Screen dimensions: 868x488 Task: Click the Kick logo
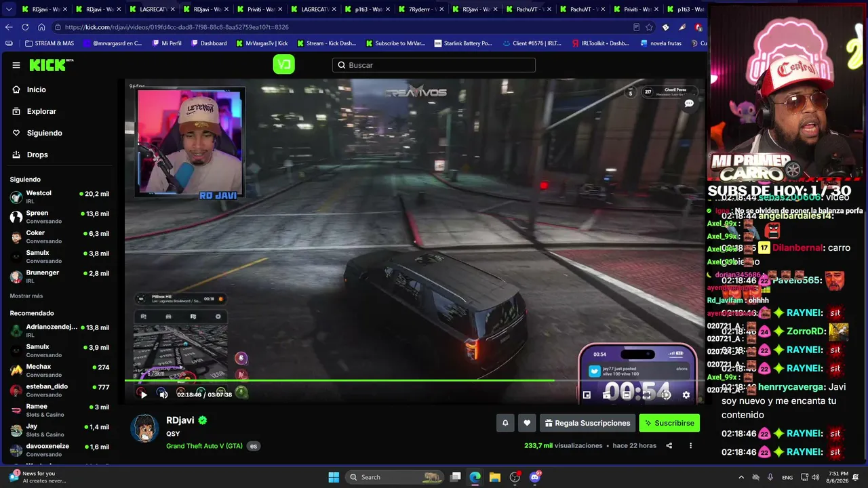(52, 65)
